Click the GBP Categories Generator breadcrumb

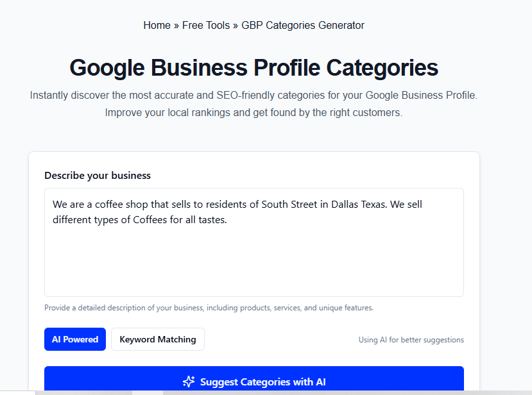302,25
